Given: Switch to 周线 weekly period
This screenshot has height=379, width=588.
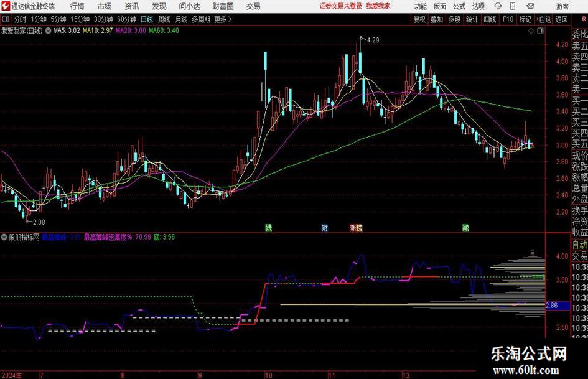Looking at the screenshot, I should point(164,19).
